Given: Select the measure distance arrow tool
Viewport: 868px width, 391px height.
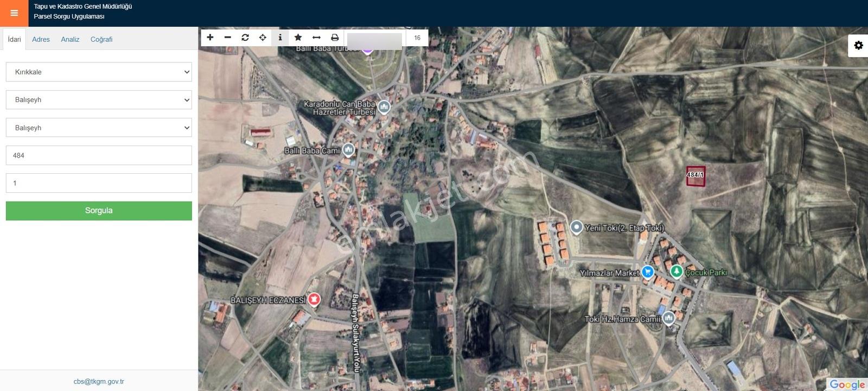Looking at the screenshot, I should [316, 37].
